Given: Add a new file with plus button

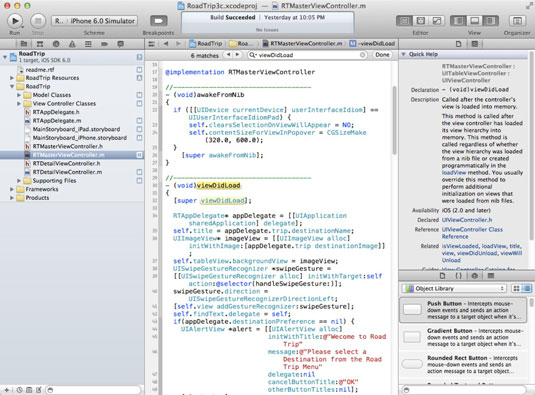Looking at the screenshot, I should click(6, 390).
